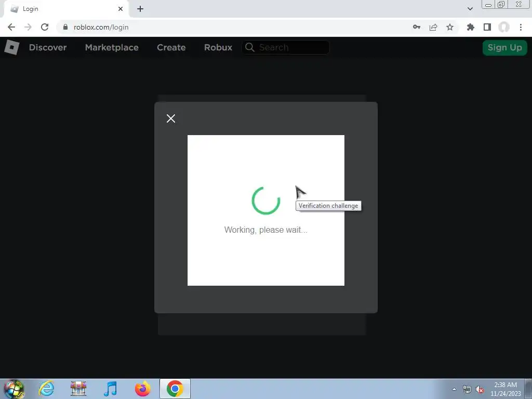Screen dimensions: 532x399
Task: Click the 'Working, please wait...' text
Action: (x=265, y=230)
